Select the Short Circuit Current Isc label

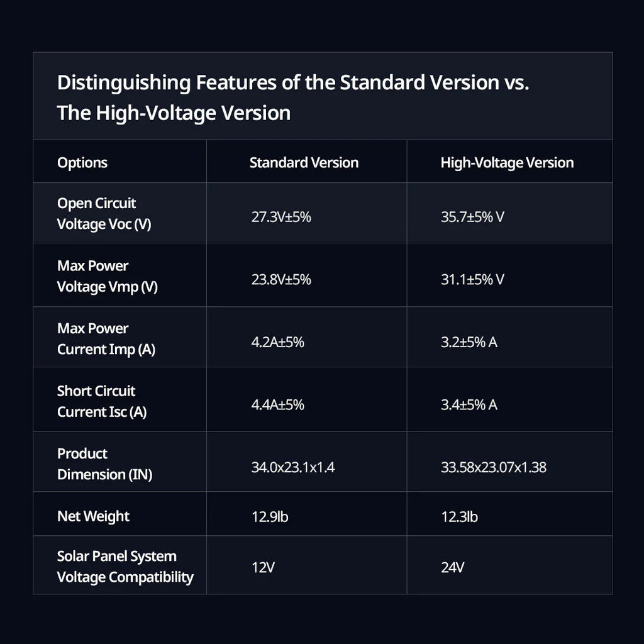[x=103, y=401]
